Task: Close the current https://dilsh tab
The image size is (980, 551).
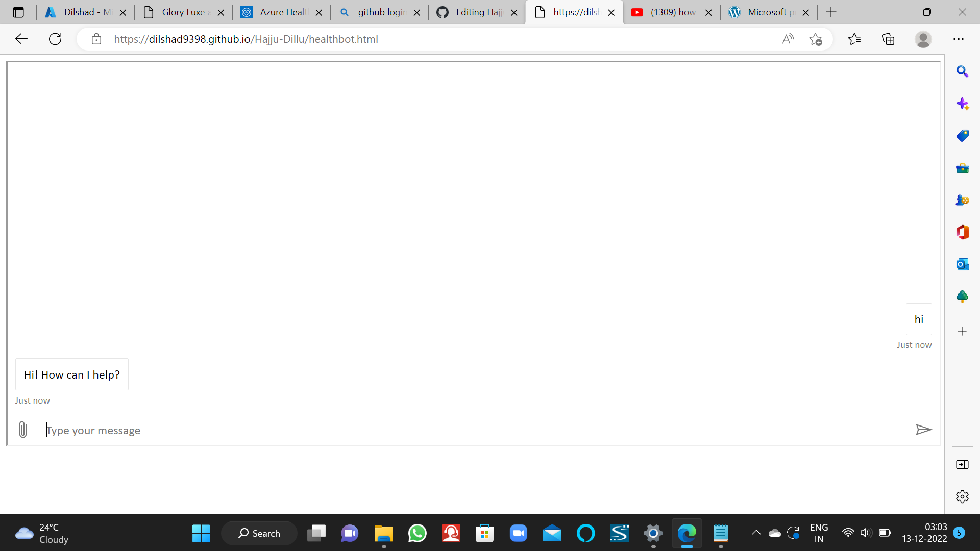Action: tap(611, 13)
